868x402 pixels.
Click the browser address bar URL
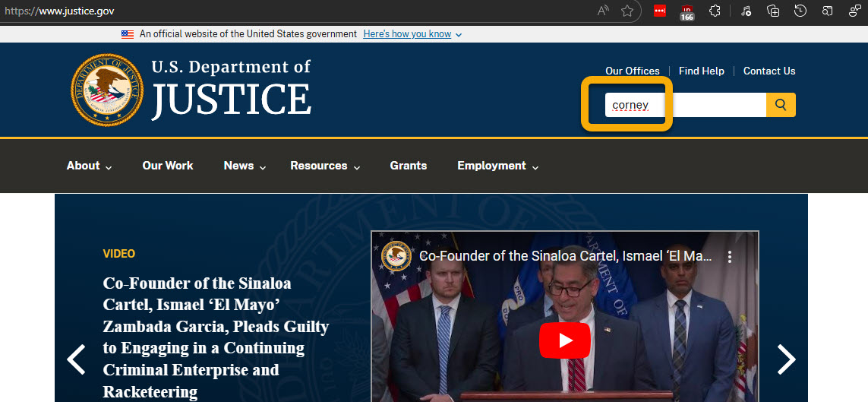pyautogui.click(x=59, y=11)
